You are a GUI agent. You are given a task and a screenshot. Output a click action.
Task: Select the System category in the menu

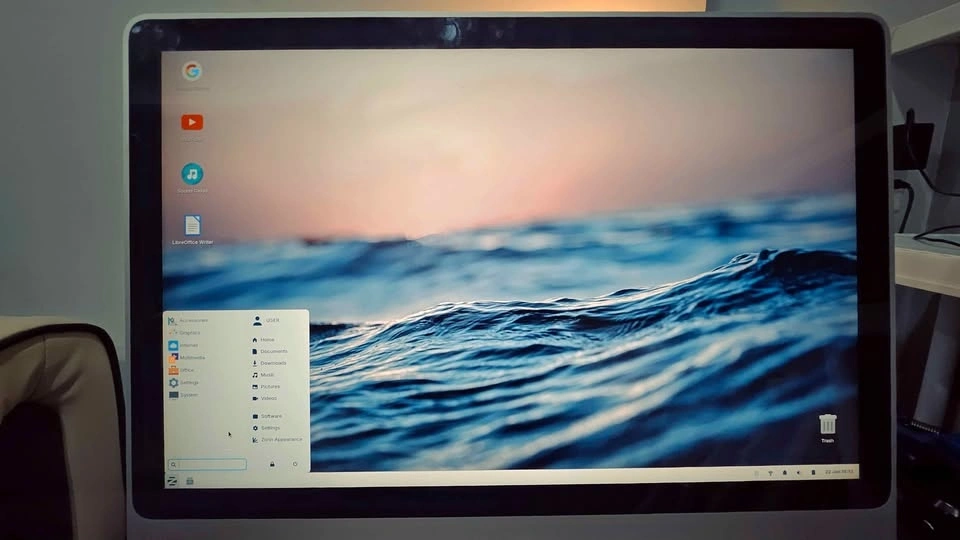(x=188, y=395)
